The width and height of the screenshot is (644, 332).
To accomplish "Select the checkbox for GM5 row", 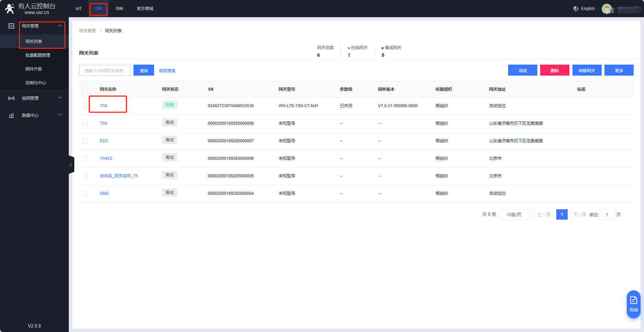I will pyautogui.click(x=85, y=193).
